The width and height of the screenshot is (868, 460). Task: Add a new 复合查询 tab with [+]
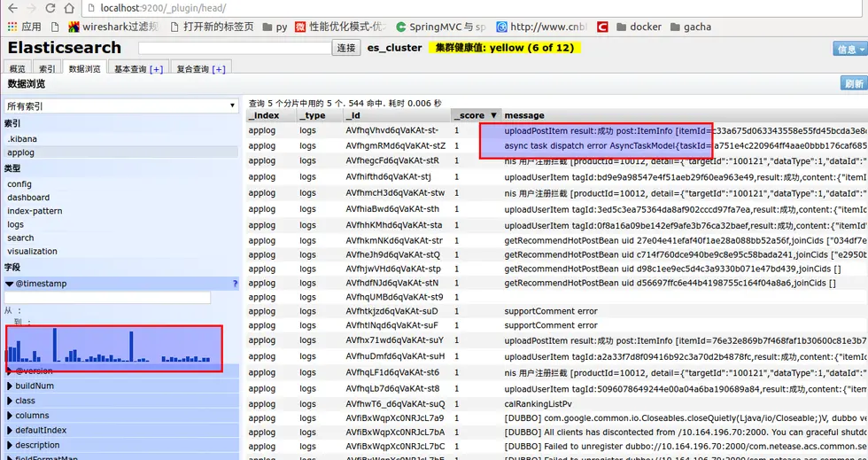coord(219,69)
